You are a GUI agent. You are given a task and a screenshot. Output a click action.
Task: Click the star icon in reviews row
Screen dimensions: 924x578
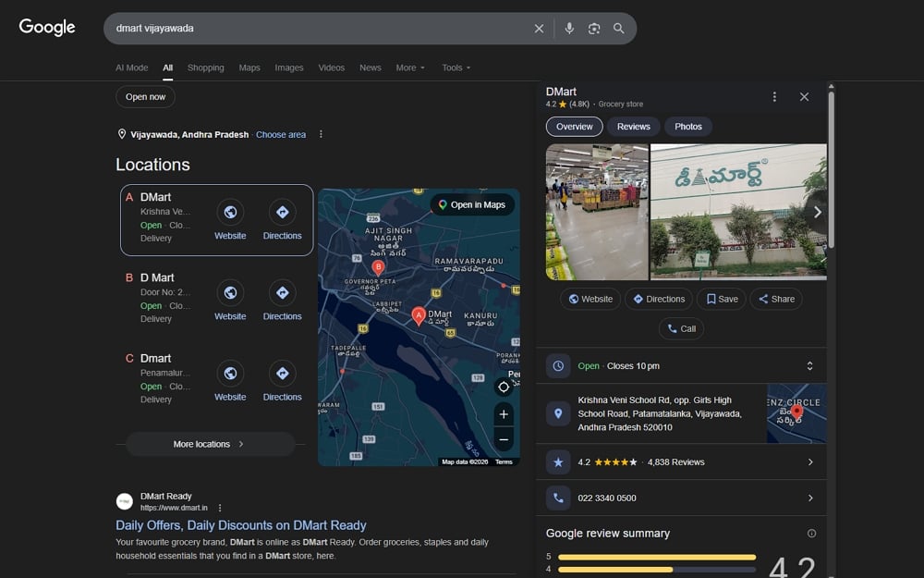558,461
